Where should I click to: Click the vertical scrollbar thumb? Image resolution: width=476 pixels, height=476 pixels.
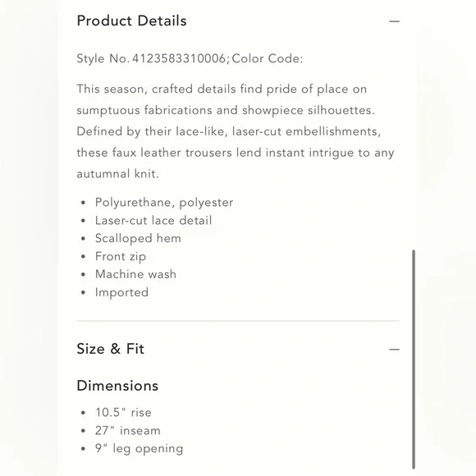point(414,359)
